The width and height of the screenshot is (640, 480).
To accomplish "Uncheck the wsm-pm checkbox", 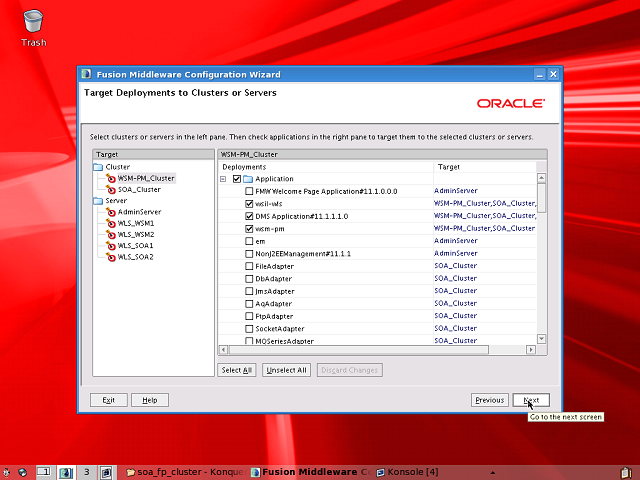I will (x=249, y=229).
